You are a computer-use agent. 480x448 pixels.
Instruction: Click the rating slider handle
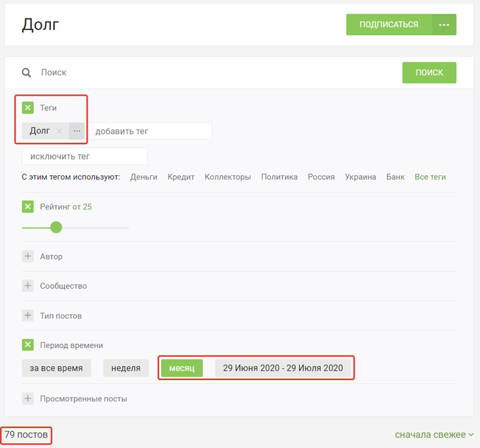(56, 227)
